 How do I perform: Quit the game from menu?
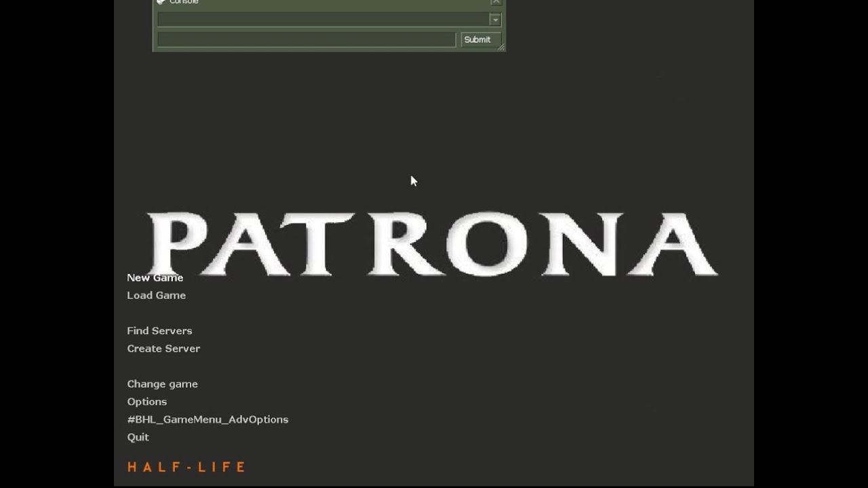(138, 437)
